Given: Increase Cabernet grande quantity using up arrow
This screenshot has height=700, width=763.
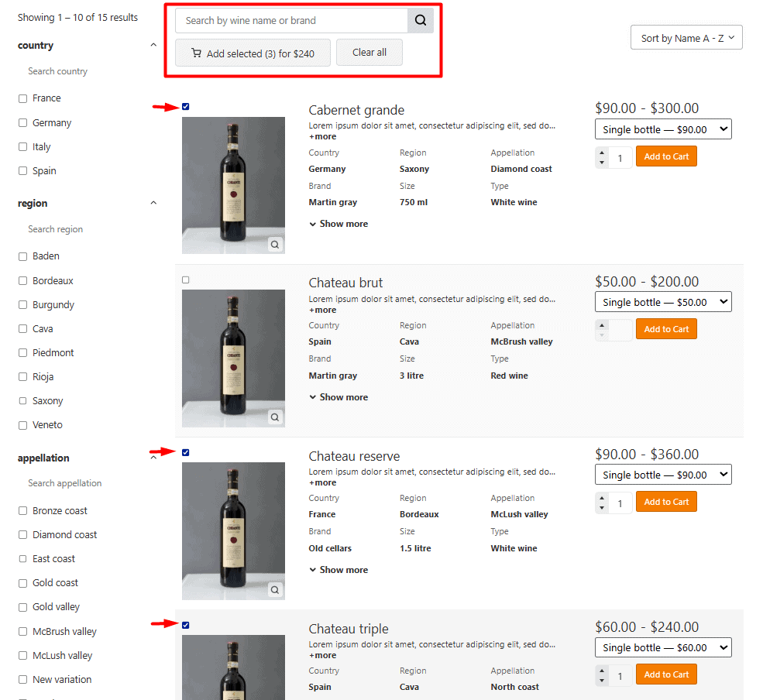Looking at the screenshot, I should tap(602, 153).
